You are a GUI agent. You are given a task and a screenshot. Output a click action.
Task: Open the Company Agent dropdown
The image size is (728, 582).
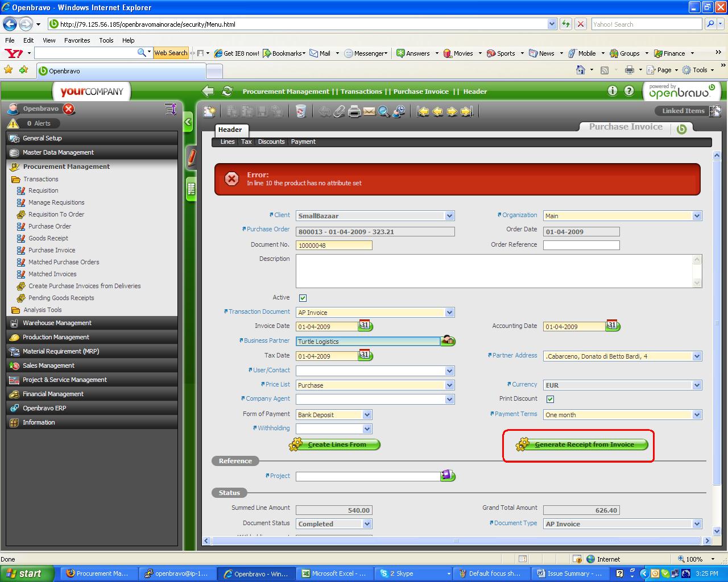point(450,400)
